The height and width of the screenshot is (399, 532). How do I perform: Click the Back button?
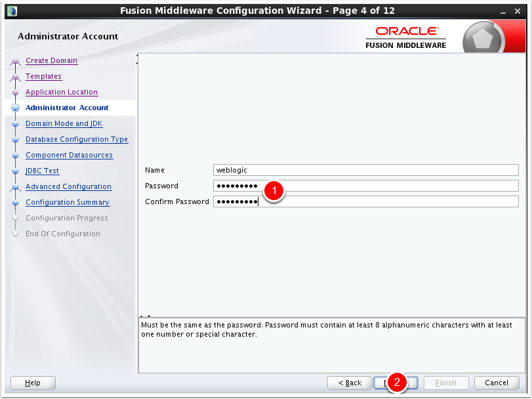pyautogui.click(x=350, y=383)
